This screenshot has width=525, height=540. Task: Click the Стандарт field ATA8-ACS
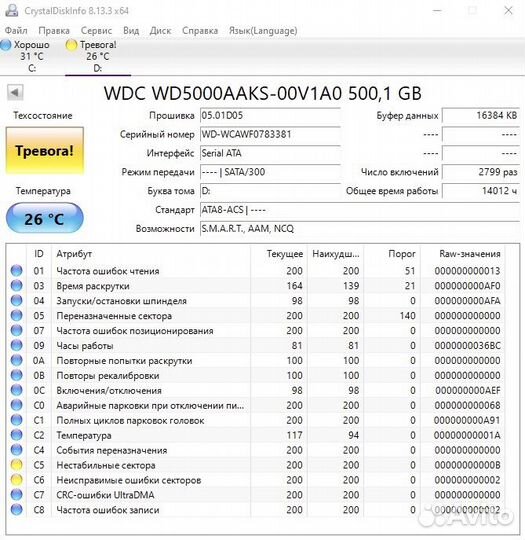coord(360,210)
